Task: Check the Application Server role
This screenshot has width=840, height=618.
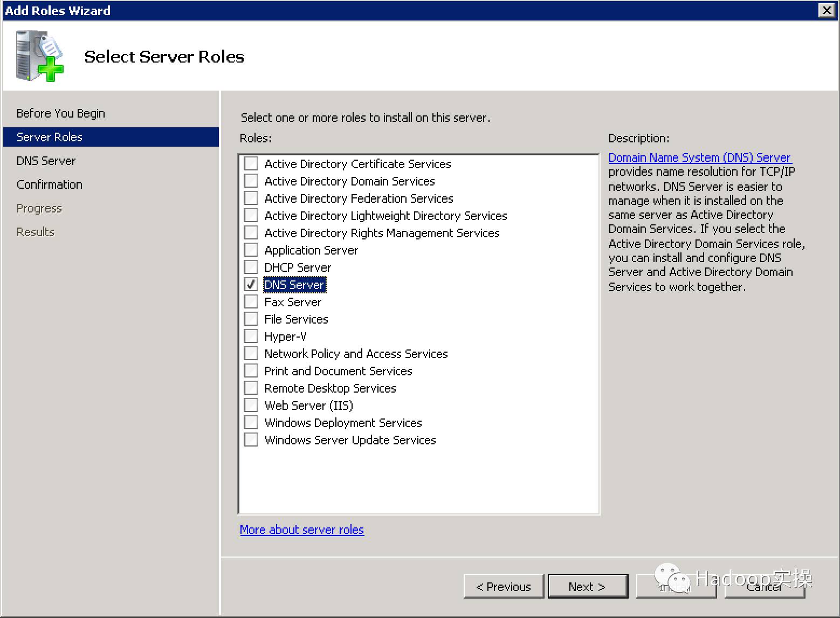Action: pos(251,250)
